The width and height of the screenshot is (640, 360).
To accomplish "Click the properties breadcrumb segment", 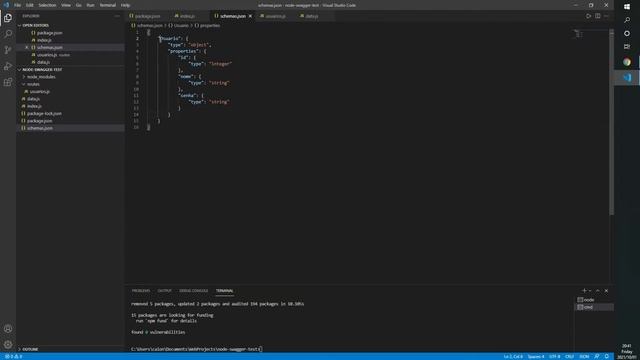I will tap(207, 25).
